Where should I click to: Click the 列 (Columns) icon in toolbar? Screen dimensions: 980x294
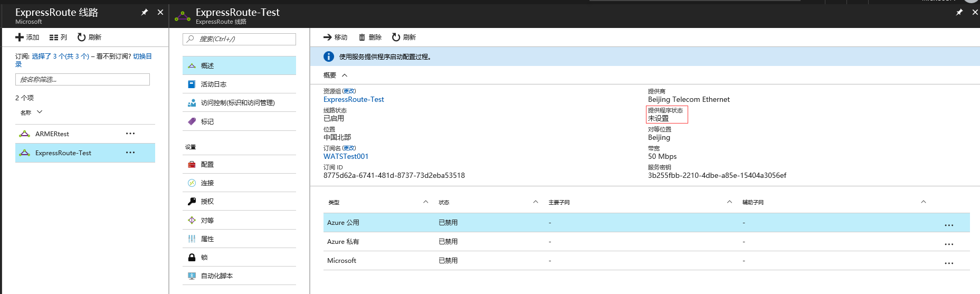(53, 37)
